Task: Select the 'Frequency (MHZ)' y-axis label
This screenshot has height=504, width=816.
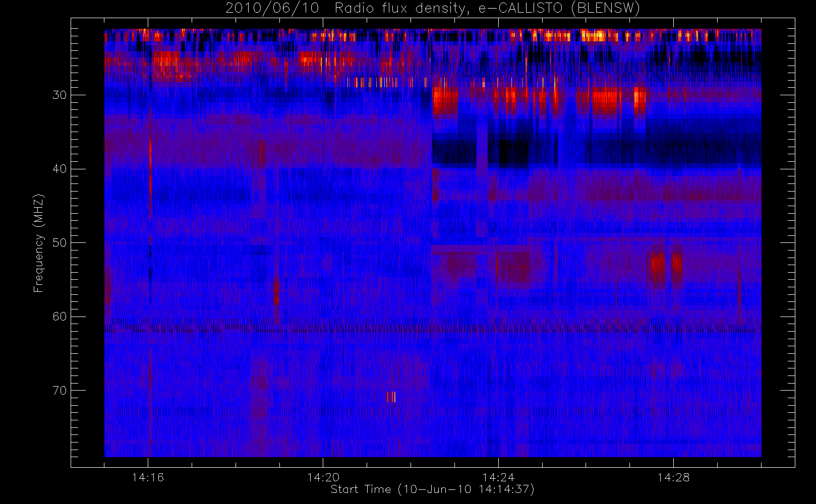Action: tap(39, 243)
